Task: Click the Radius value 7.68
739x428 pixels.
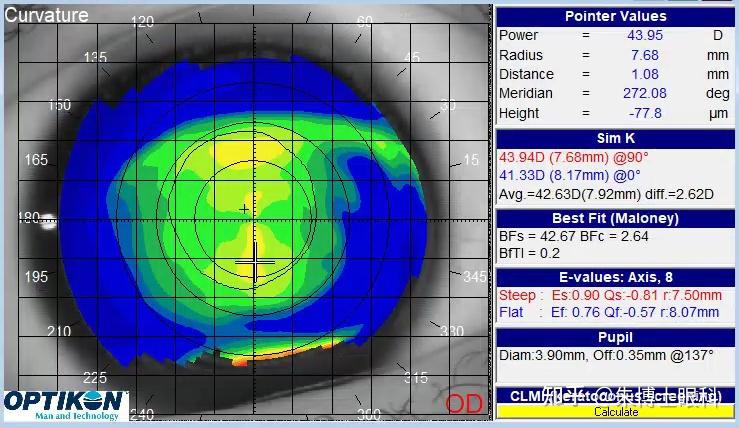Action: point(645,55)
